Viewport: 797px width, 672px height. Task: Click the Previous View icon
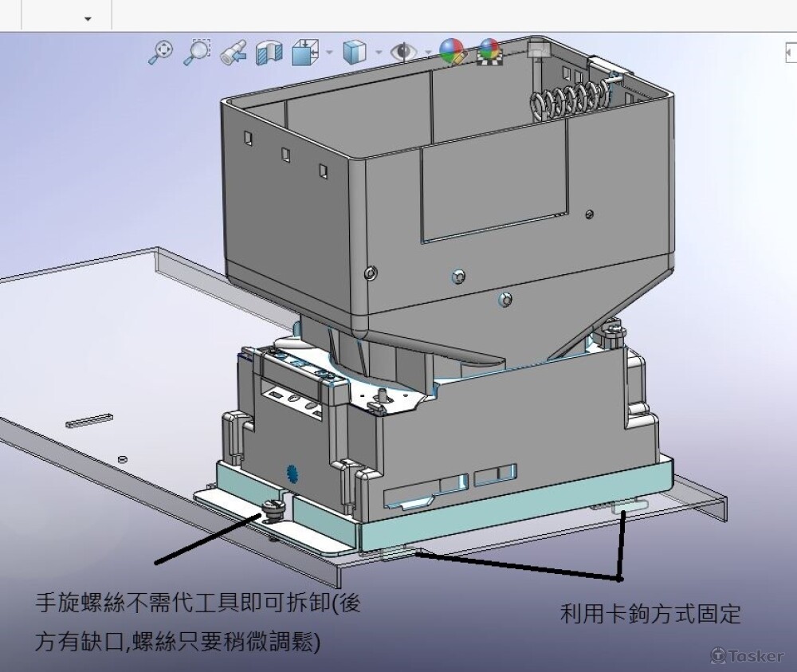(x=234, y=53)
